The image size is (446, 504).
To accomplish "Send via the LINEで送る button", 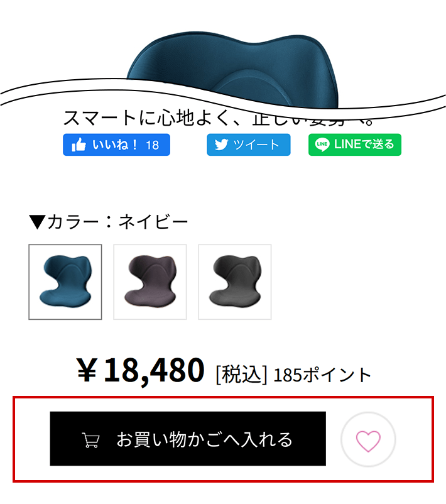I will tap(355, 145).
